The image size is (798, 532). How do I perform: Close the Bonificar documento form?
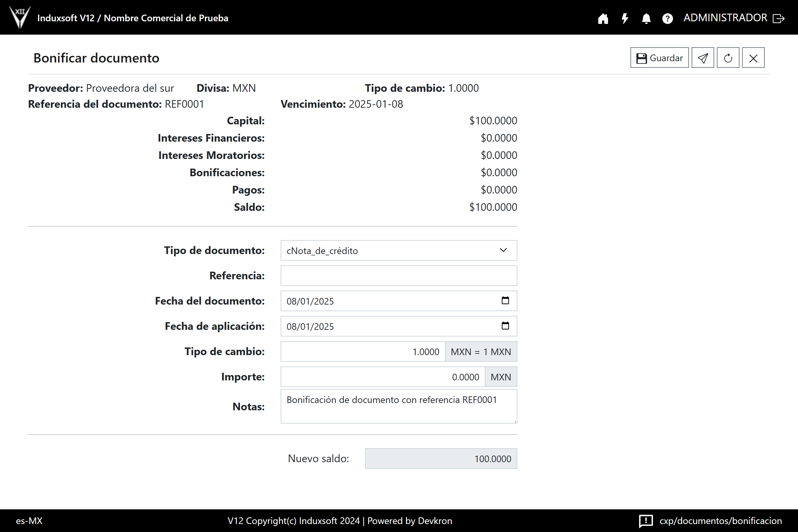753,58
